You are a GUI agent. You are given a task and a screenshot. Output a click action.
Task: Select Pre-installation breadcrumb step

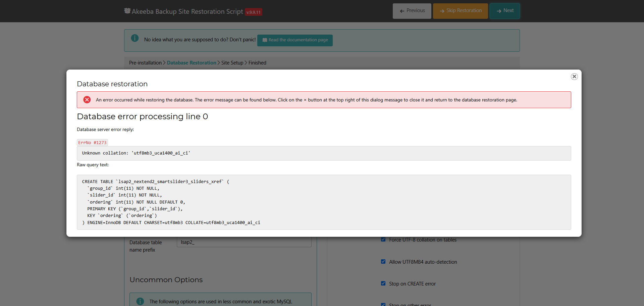[145, 63]
